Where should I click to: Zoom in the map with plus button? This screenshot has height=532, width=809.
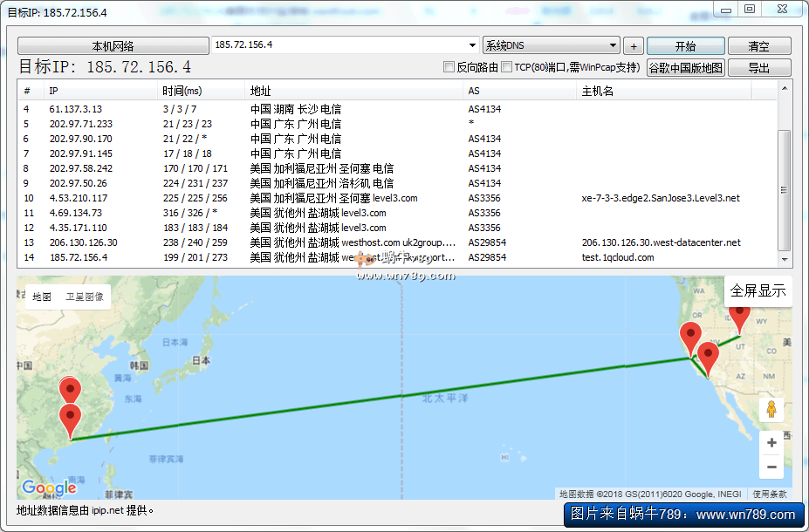pyautogui.click(x=771, y=443)
